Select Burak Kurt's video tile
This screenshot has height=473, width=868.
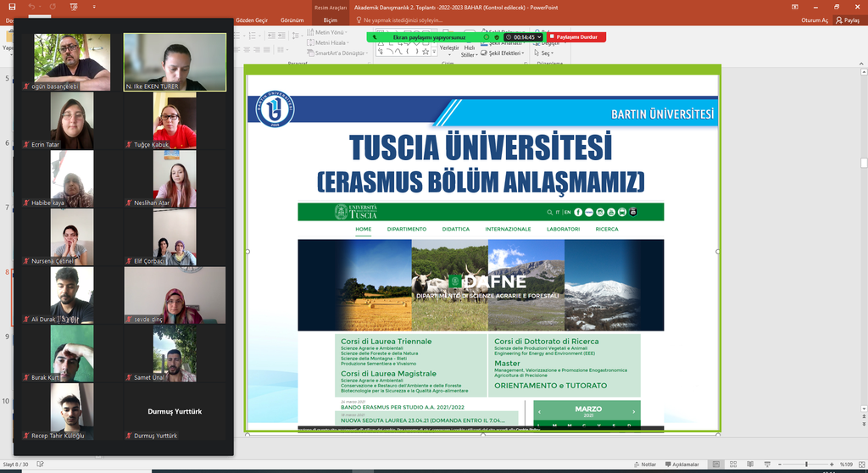(x=72, y=353)
